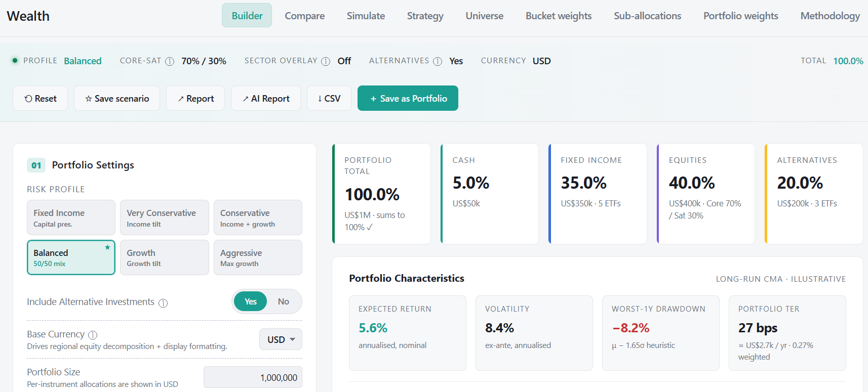Image resolution: width=868 pixels, height=392 pixels.
Task: Click the Wealth logo title
Action: [x=28, y=16]
